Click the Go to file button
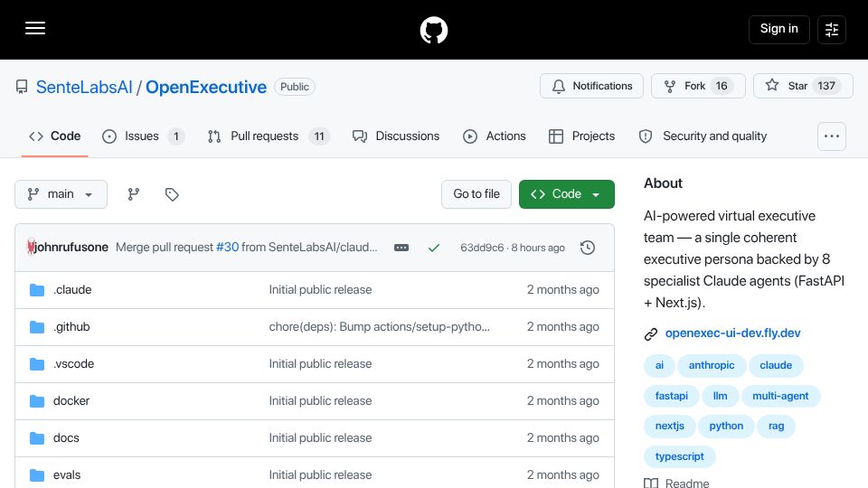The image size is (868, 488). [x=476, y=194]
